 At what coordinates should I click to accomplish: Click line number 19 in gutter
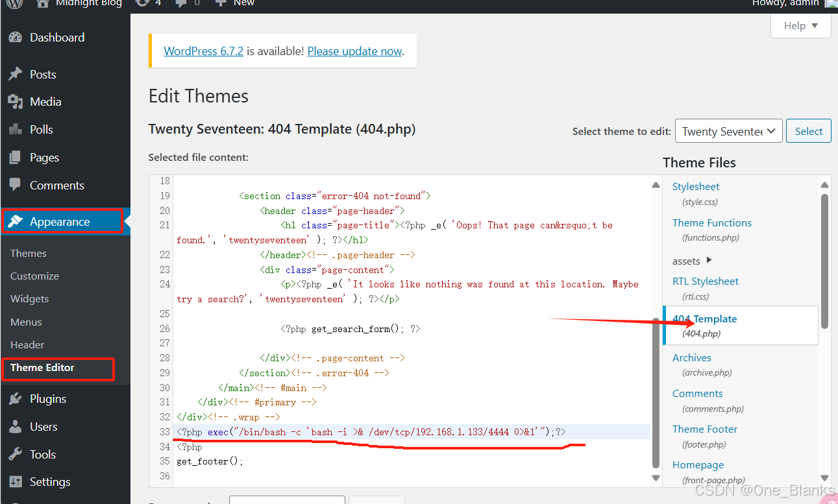[x=164, y=196]
